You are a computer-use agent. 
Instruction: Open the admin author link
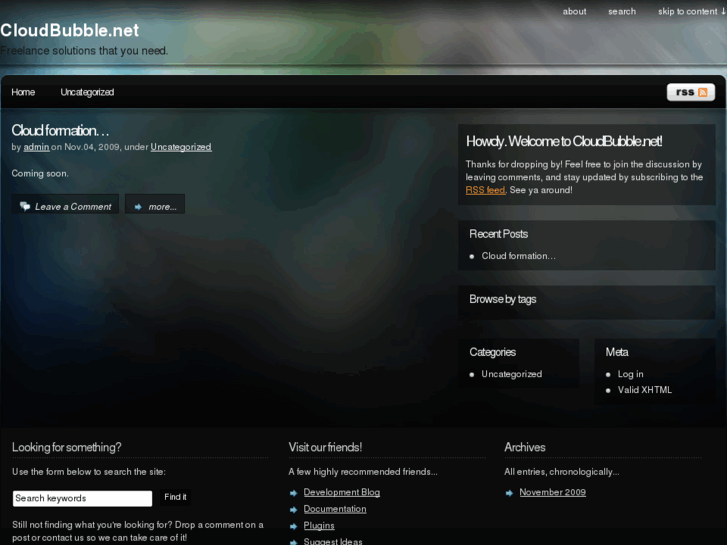click(x=36, y=147)
